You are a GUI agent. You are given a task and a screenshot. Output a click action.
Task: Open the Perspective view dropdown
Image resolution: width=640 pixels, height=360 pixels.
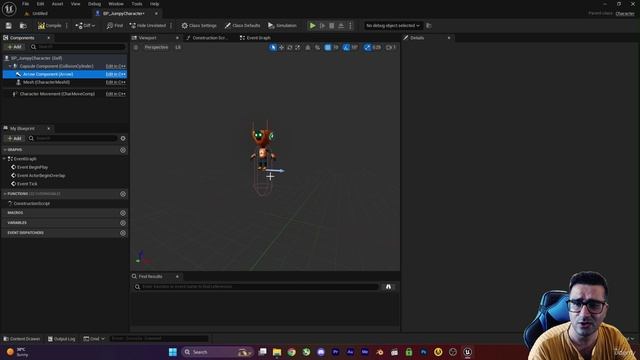pos(156,47)
